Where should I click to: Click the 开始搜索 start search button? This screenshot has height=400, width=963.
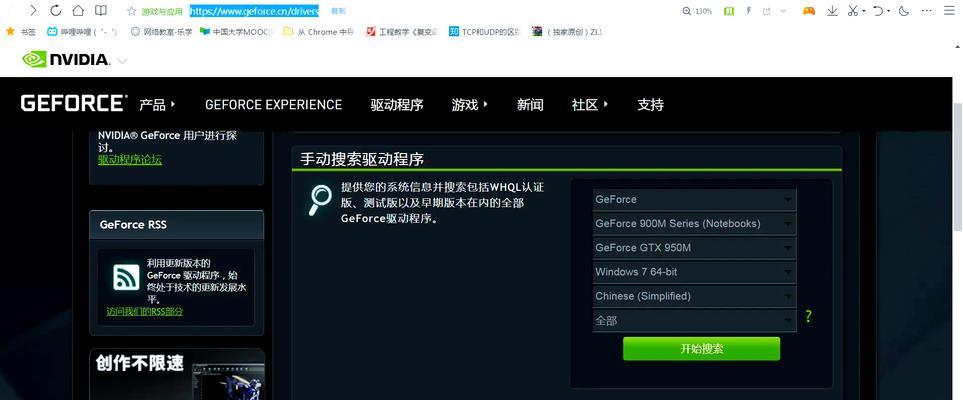coord(701,348)
